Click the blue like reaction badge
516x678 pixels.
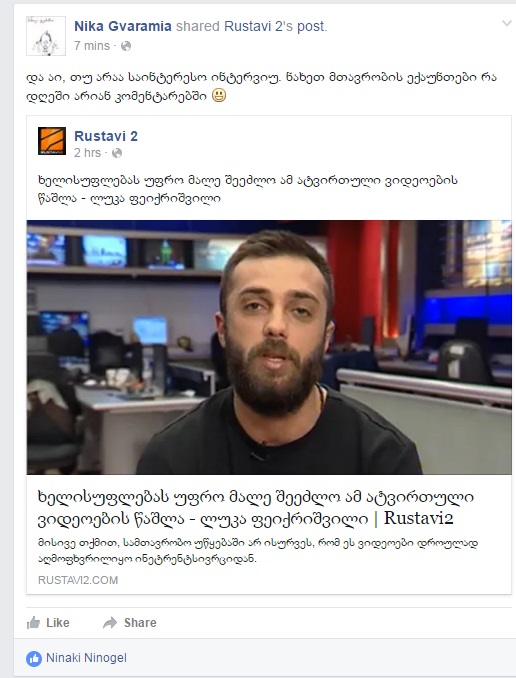(x=34, y=659)
